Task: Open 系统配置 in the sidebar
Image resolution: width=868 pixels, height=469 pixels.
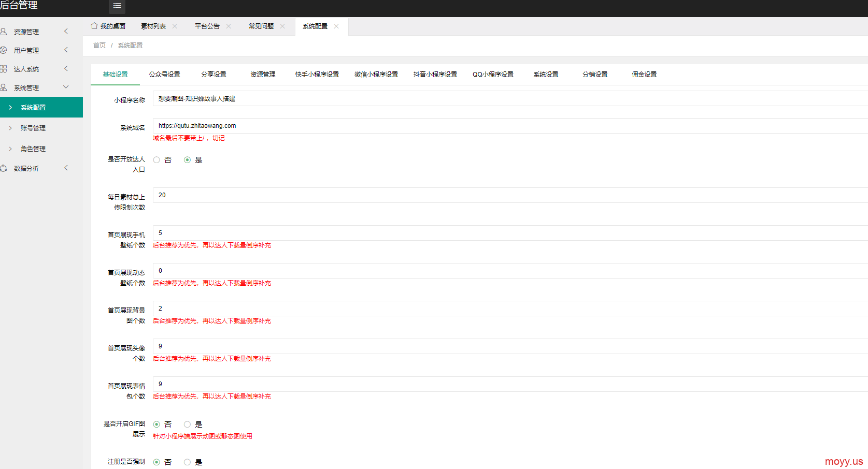Action: (41, 107)
